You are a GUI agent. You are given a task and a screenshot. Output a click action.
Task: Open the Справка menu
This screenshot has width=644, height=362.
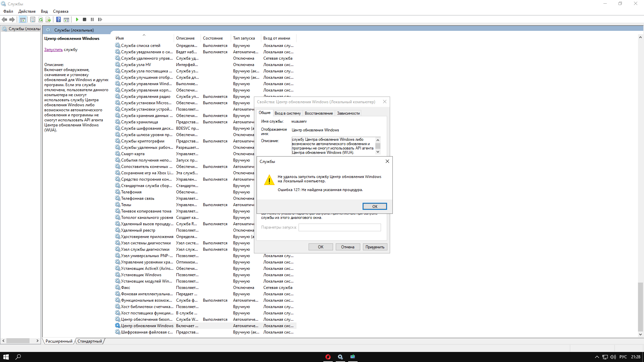pyautogui.click(x=61, y=11)
